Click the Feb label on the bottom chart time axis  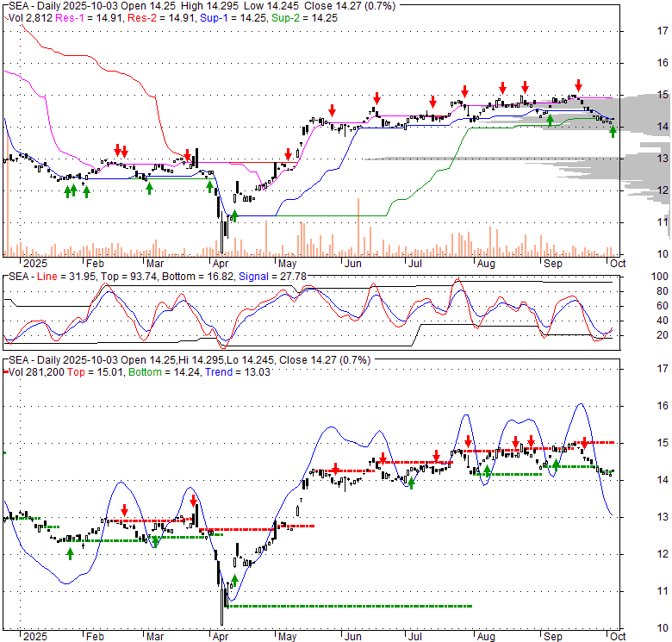95,637
